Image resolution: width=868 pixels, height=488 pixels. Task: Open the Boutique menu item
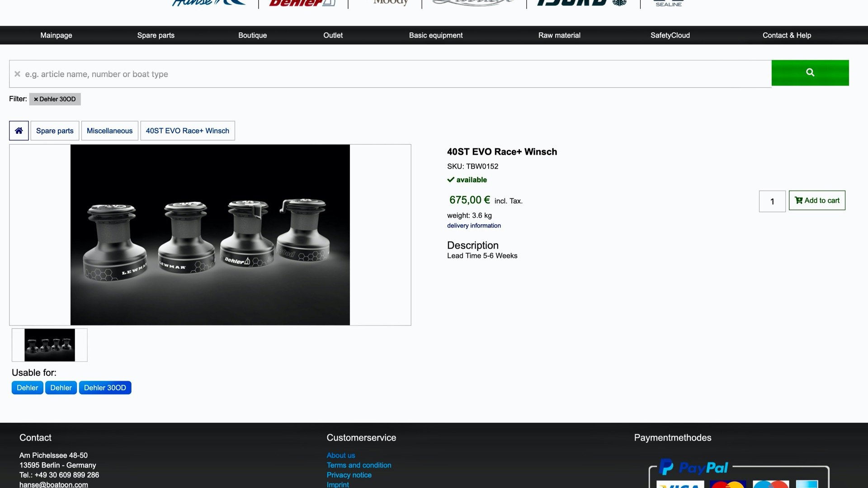(252, 35)
